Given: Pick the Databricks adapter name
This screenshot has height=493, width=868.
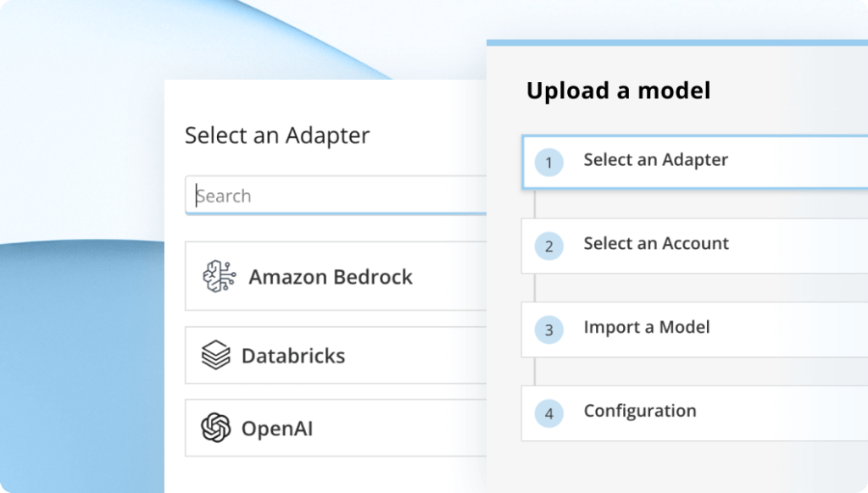Looking at the screenshot, I should point(293,356).
